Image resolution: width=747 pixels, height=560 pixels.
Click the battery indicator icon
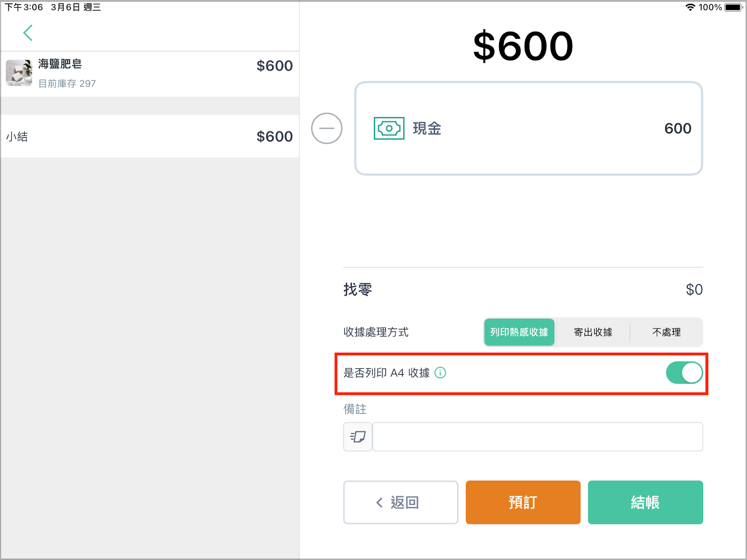pos(733,7)
